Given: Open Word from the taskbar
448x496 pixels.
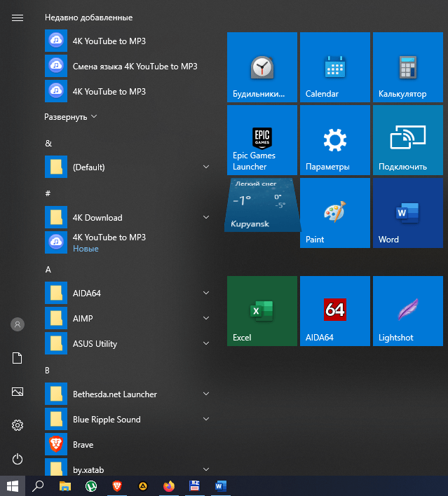Looking at the screenshot, I should 221,486.
